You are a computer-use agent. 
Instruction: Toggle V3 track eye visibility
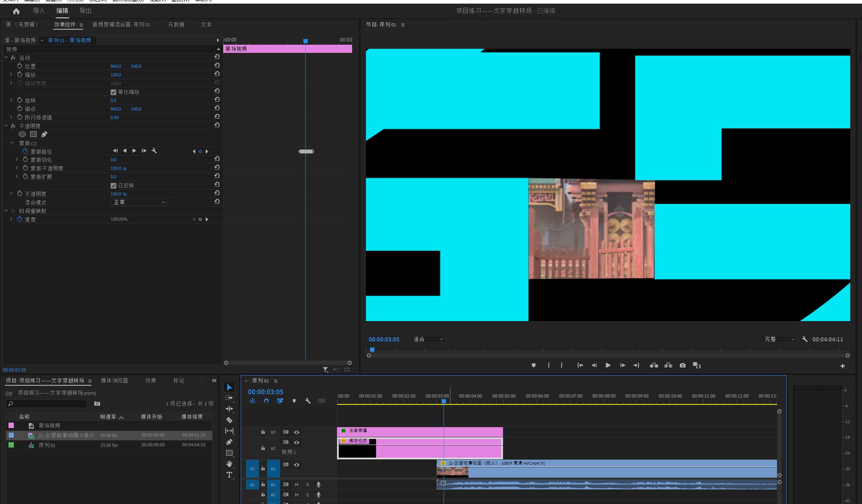coord(296,432)
